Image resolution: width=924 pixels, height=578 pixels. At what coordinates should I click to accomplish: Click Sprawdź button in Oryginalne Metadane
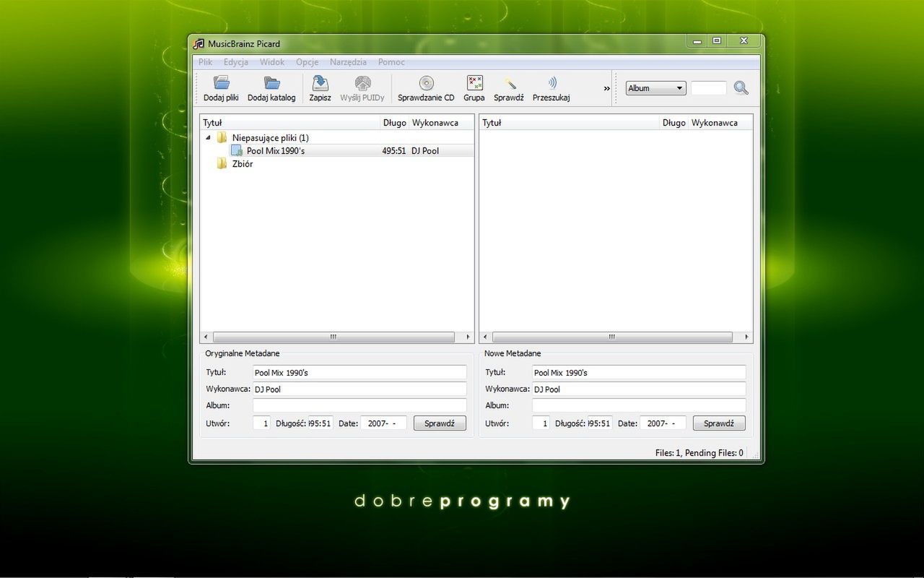[440, 423]
